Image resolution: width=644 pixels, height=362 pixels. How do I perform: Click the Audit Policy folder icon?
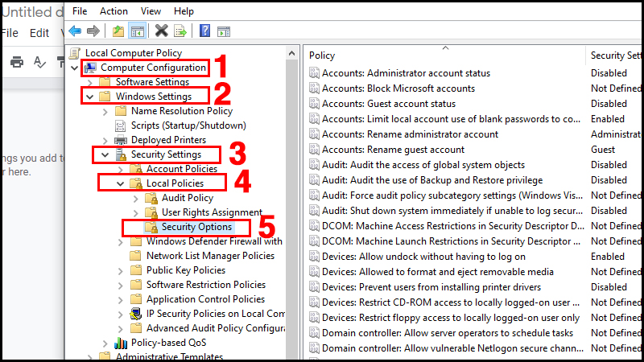[151, 198]
